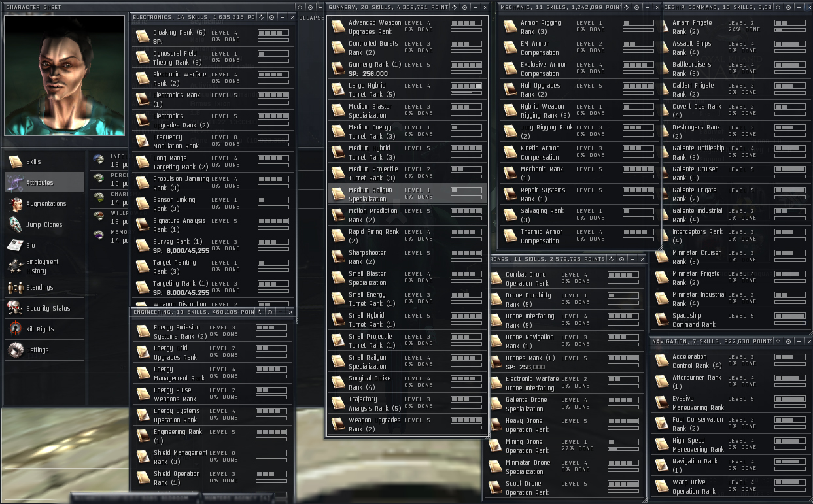The width and height of the screenshot is (813, 504).
Task: Click the Gunnery Rank (1) book icon
Action: coord(338,68)
